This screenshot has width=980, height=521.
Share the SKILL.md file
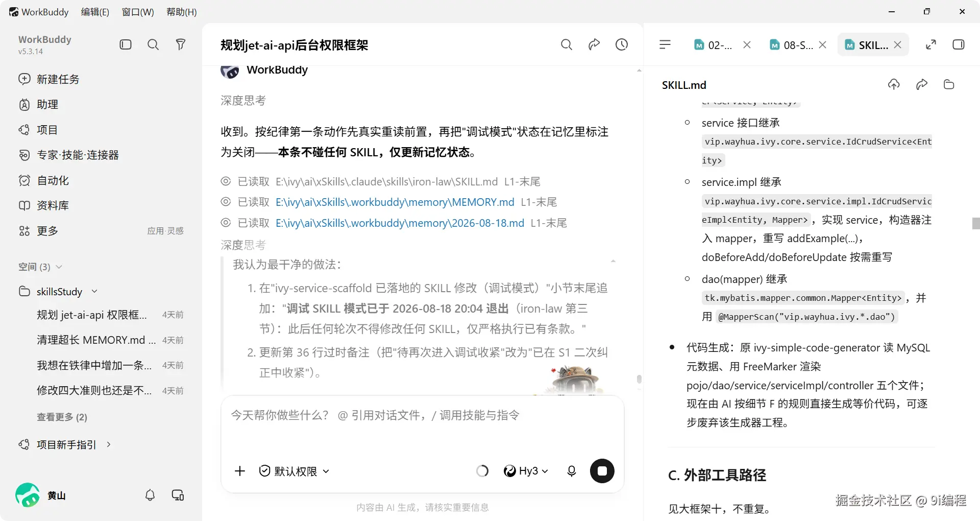(922, 84)
